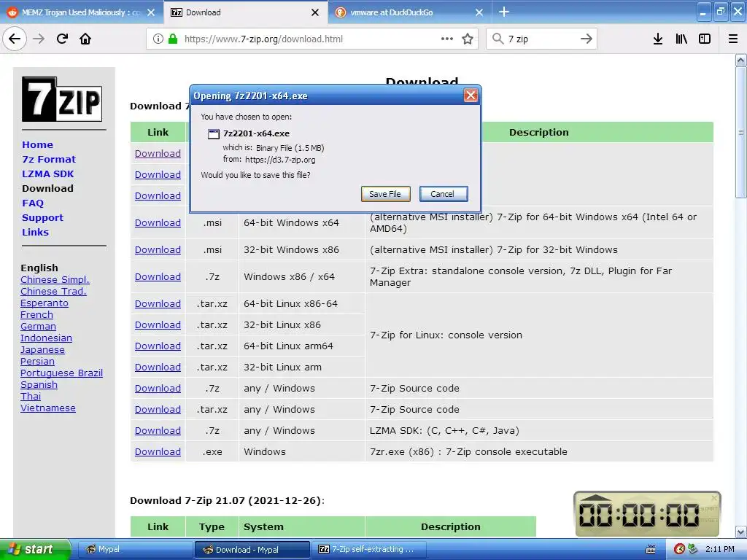Open the Links page
747x560 pixels.
[x=35, y=233]
